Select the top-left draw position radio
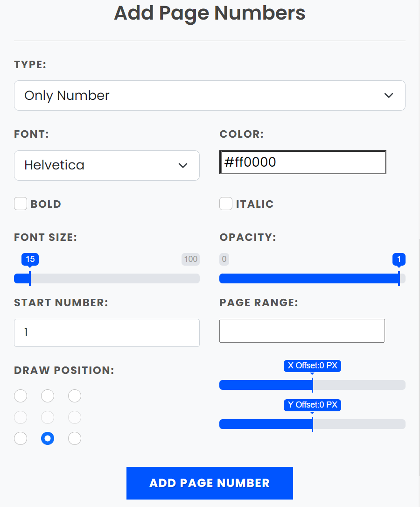Viewport: 420px width, 507px height. (21, 396)
